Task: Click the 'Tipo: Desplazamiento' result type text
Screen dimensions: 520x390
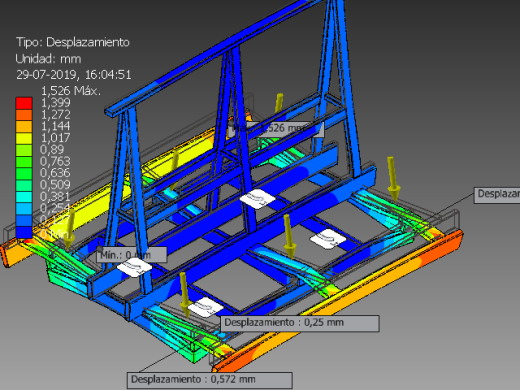Action: [x=73, y=42]
